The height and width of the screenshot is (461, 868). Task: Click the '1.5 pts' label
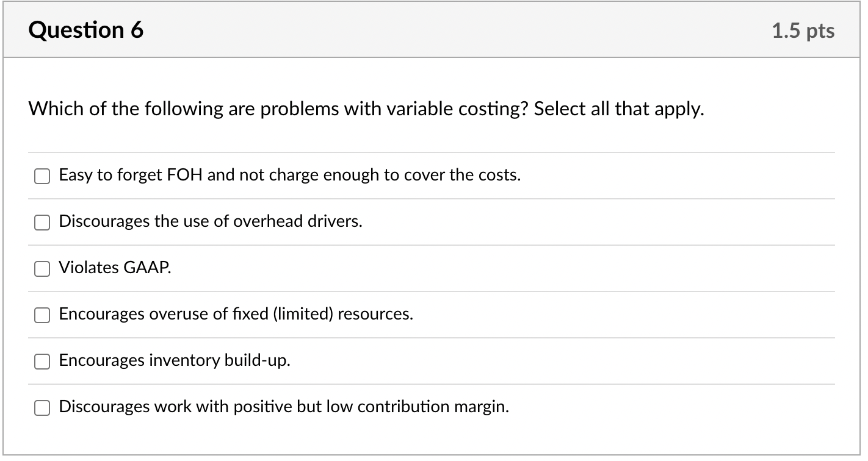(803, 29)
